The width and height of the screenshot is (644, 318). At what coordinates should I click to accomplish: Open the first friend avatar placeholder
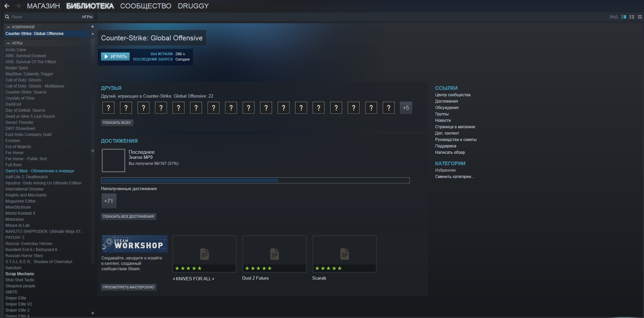coord(108,108)
